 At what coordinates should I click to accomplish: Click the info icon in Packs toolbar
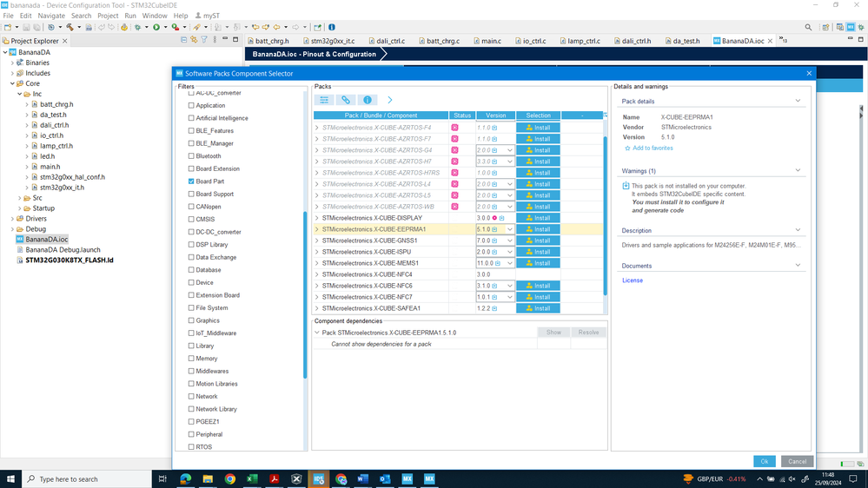(x=368, y=101)
